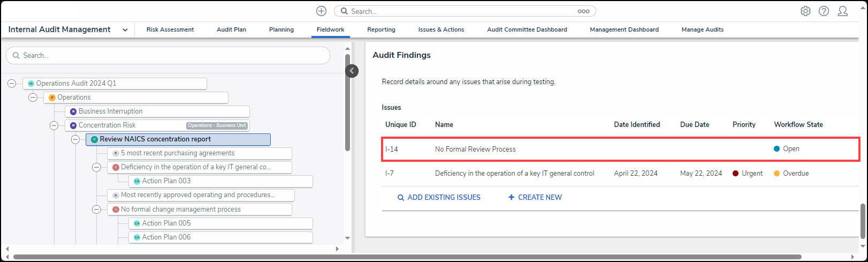Viewport: 868px width, 262px height.
Task: Collapse the Operations Audit 2024 Q1 node
Action: tap(12, 84)
